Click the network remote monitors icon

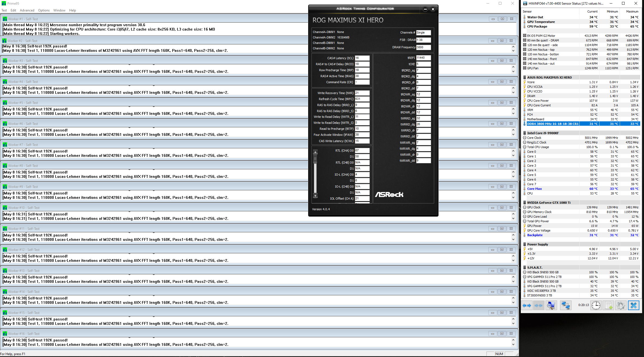click(x=566, y=305)
